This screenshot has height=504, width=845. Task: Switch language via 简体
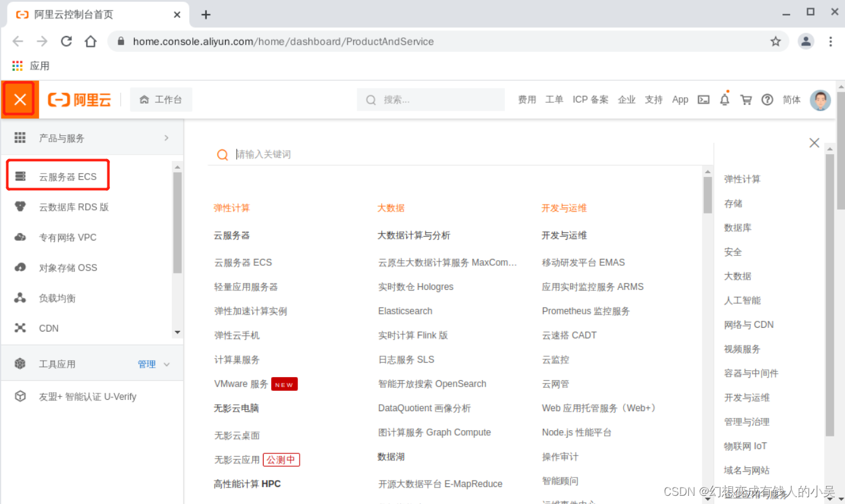pyautogui.click(x=791, y=100)
